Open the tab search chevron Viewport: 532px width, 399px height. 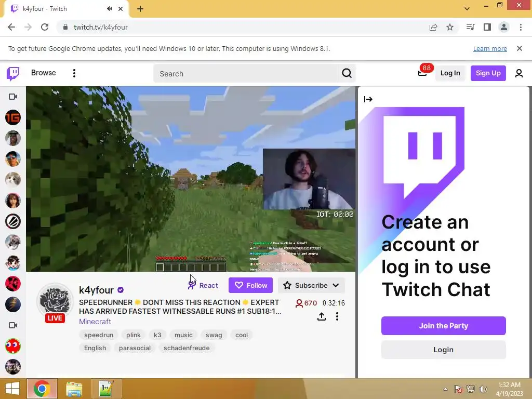pyautogui.click(x=467, y=9)
